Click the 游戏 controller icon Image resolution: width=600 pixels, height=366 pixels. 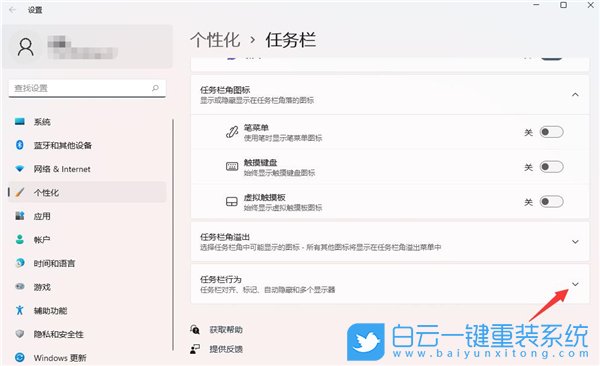20,287
